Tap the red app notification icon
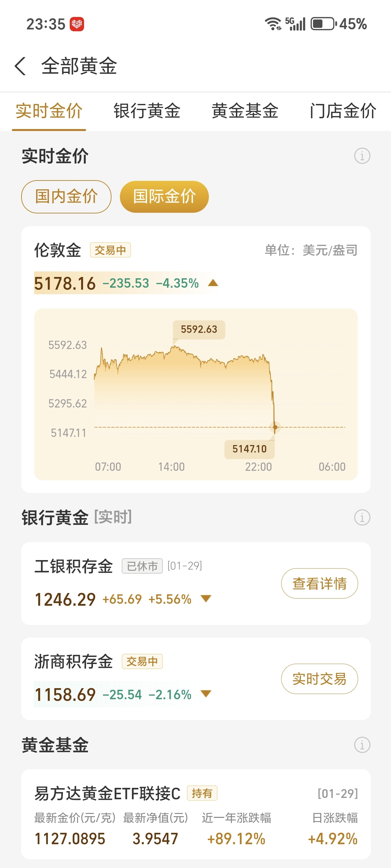Viewport: 391px width, 868px height. coord(77,24)
